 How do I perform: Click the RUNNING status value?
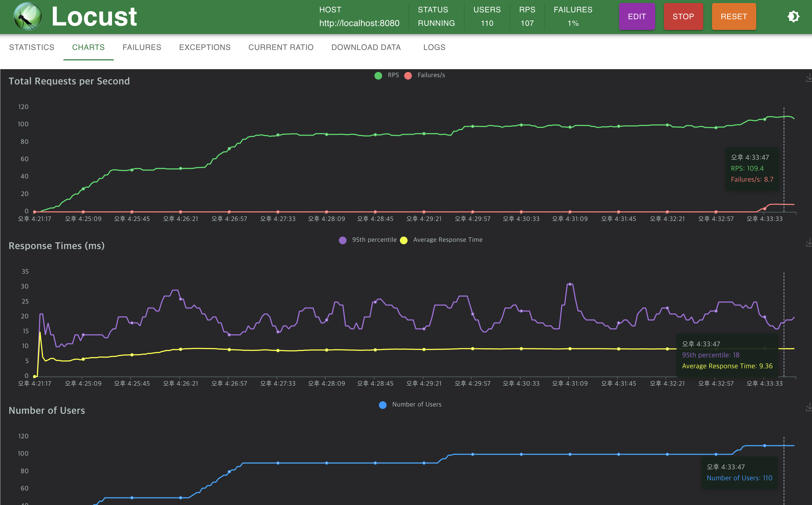436,23
